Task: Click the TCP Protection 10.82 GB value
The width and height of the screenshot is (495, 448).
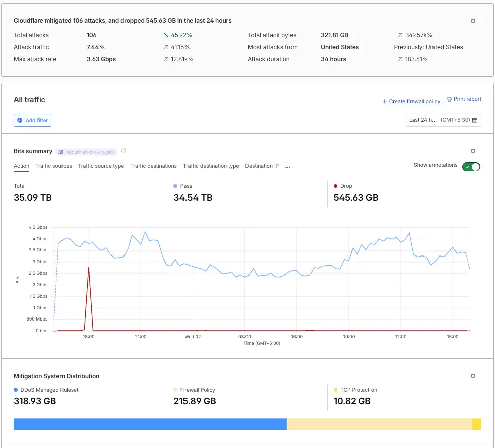Action: pyautogui.click(x=352, y=401)
